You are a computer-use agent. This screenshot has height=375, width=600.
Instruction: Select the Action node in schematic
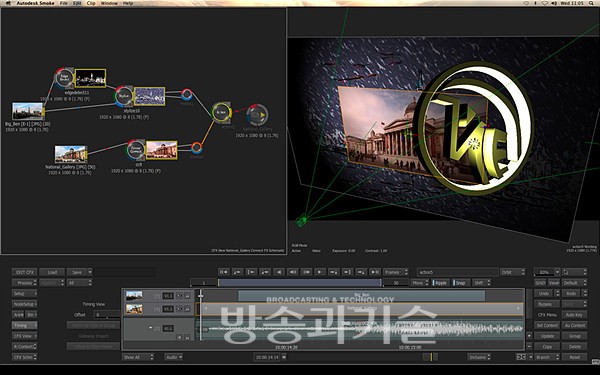coord(222,112)
